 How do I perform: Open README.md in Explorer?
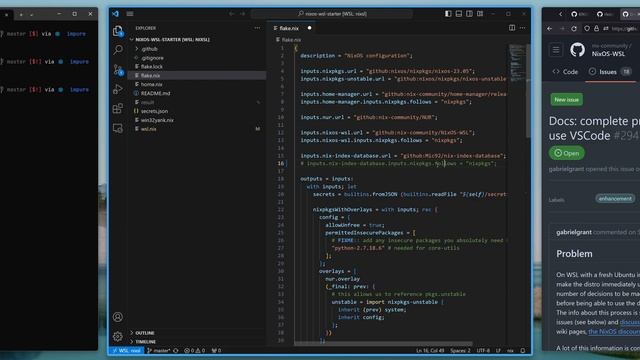197,93
